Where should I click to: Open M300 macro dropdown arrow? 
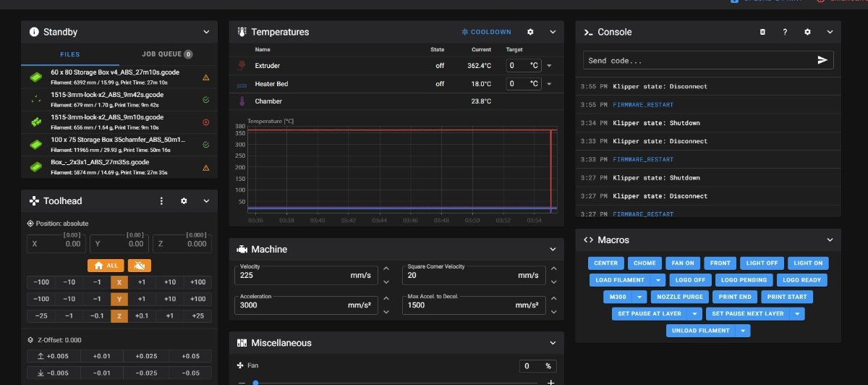[639, 297]
